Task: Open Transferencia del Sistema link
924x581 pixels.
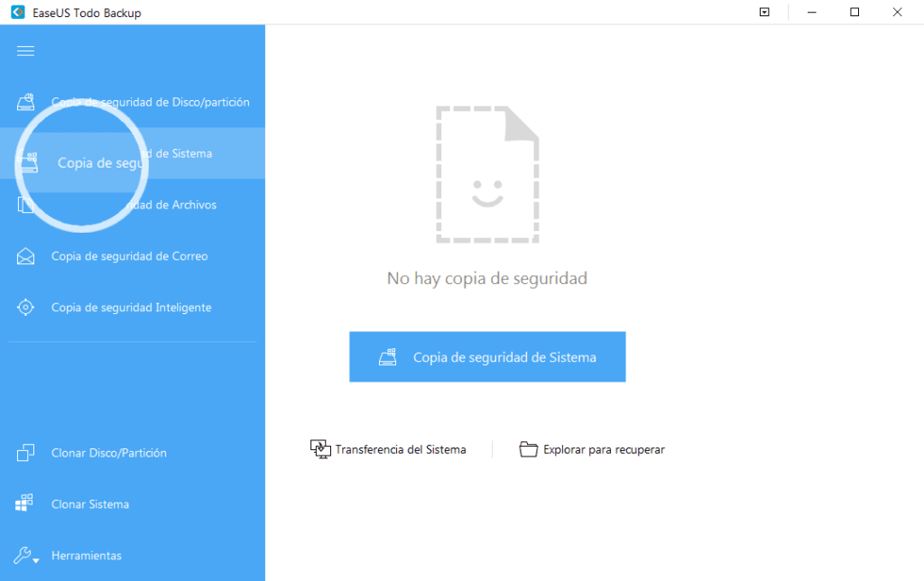Action: point(401,449)
